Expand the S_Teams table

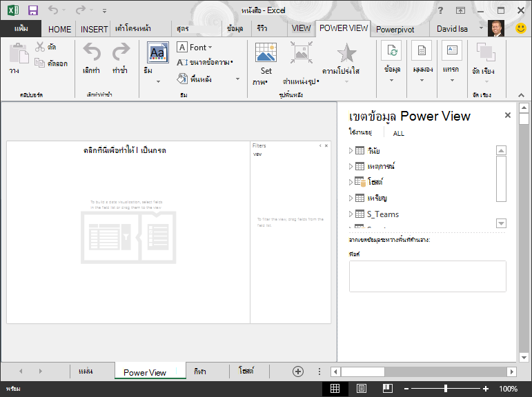[351, 214]
